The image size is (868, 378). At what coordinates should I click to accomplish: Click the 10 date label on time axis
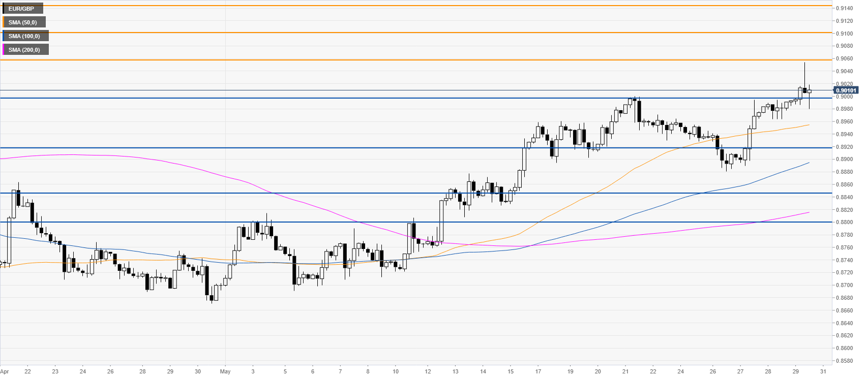pos(396,371)
